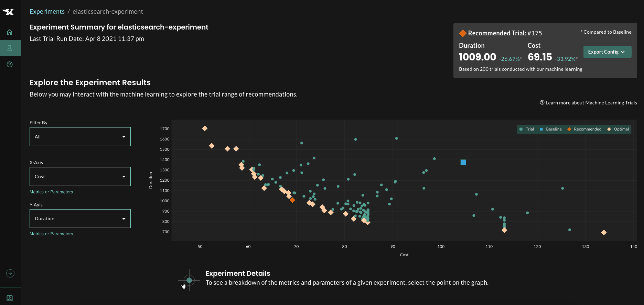644x305 pixels.
Task: Open the user account icon in the sidebar
Action: [x=10, y=298]
